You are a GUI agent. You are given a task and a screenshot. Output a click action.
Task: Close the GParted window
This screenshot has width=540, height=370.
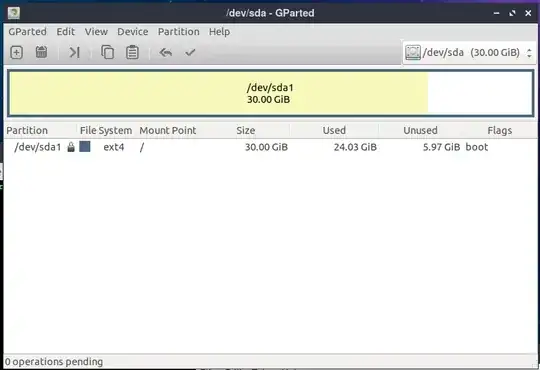pos(528,13)
